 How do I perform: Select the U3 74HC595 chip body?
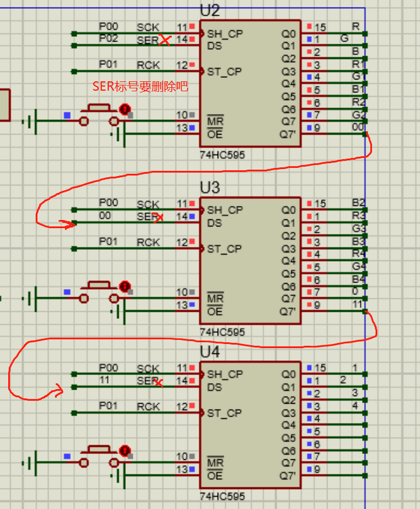pos(250,261)
